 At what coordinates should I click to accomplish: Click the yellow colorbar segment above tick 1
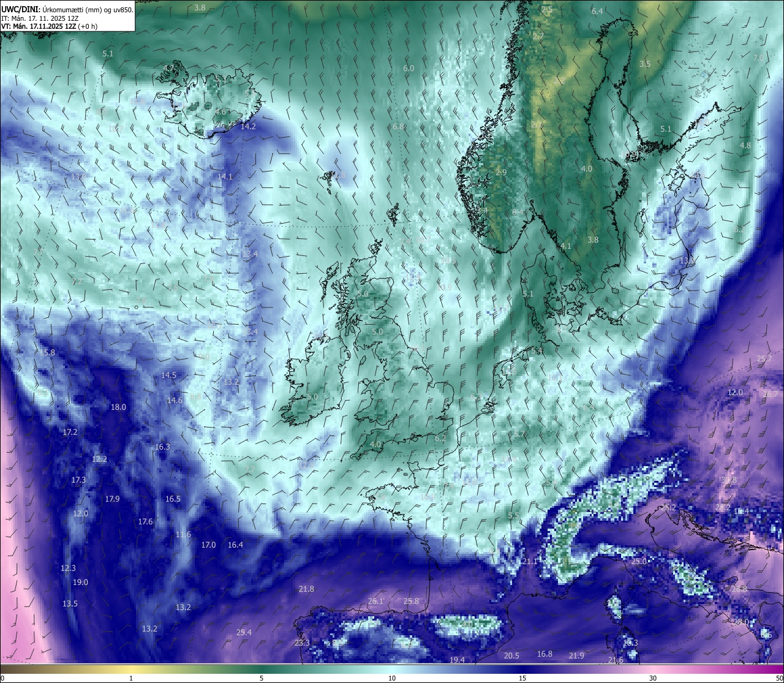131,669
